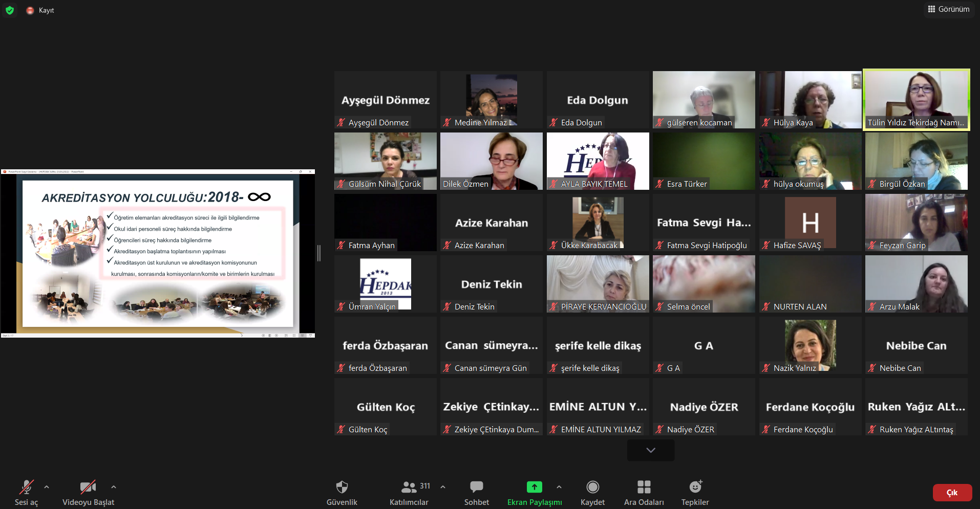Open the Güvenlik security shield icon

tap(342, 487)
